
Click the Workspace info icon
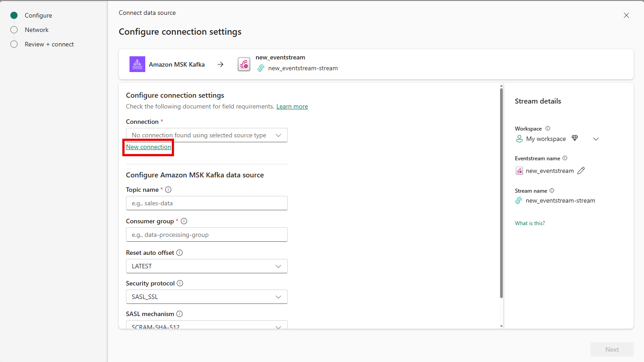[x=548, y=129]
